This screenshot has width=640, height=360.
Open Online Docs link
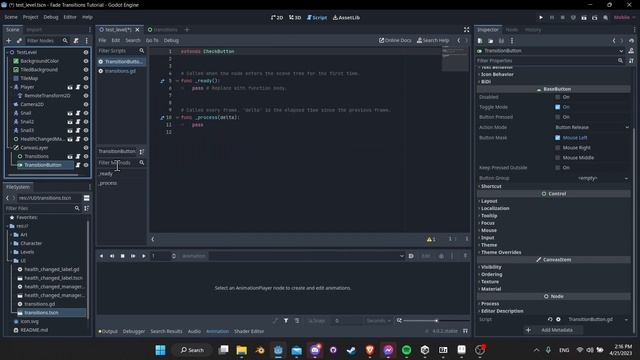395,40
